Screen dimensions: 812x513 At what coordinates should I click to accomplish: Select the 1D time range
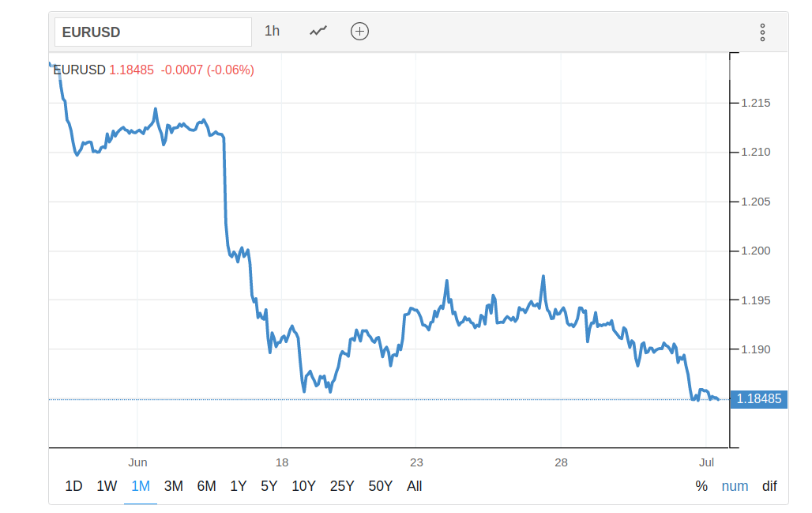(73, 486)
